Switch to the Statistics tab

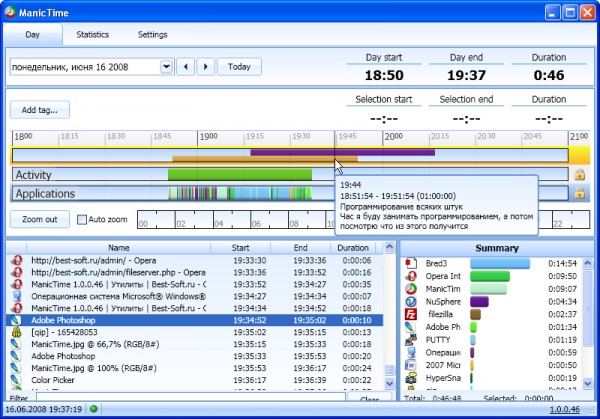coord(93,34)
